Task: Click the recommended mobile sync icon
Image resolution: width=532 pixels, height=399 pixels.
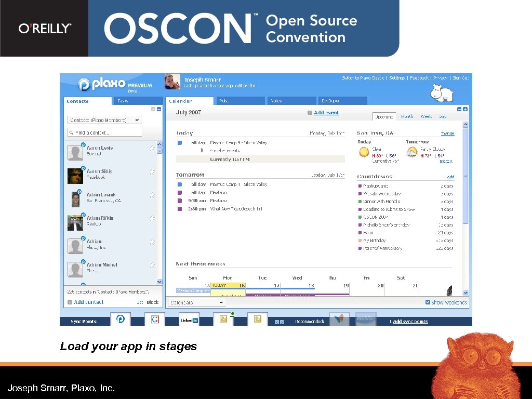Action: pos(366,319)
